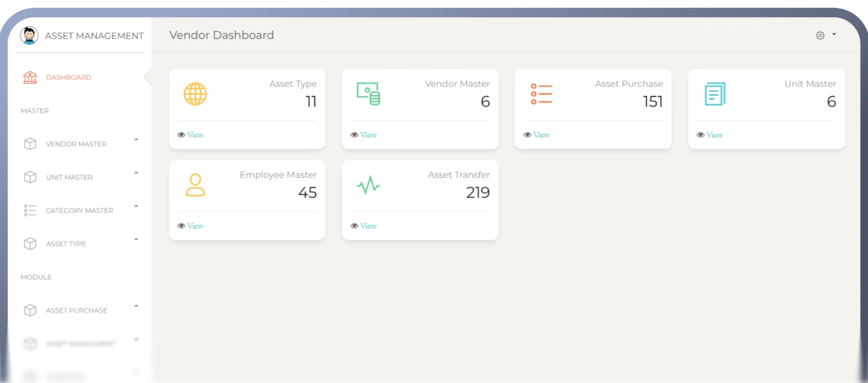Image resolution: width=868 pixels, height=383 pixels.
Task: Click the Unit Master document icon
Action: [714, 94]
